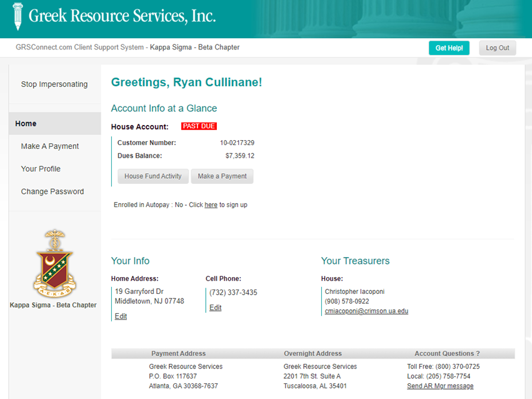Viewport: 532px width, 399px height.
Task: Click the Your Info heading
Action: (130, 261)
